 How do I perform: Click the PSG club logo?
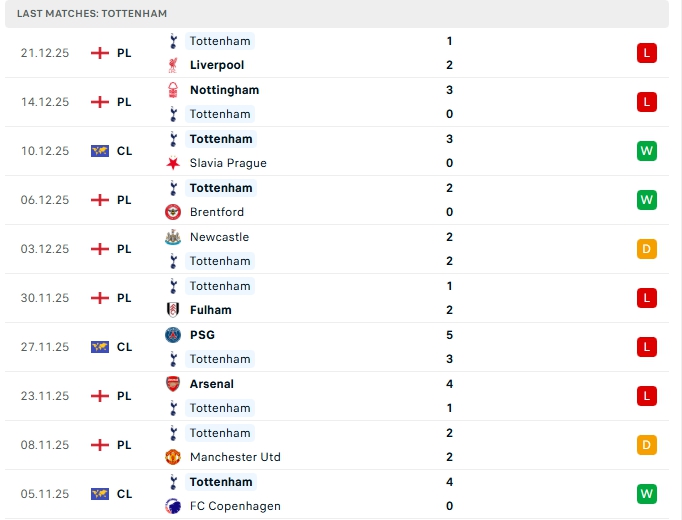[173, 335]
